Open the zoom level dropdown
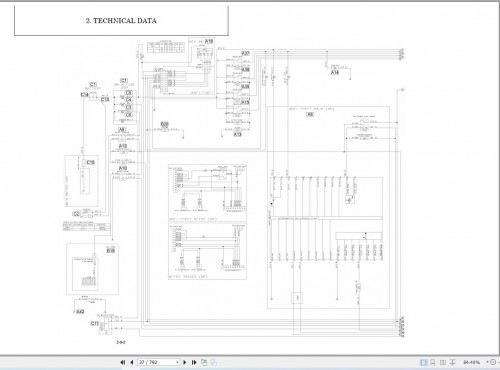The image size is (500, 370). (x=487, y=362)
